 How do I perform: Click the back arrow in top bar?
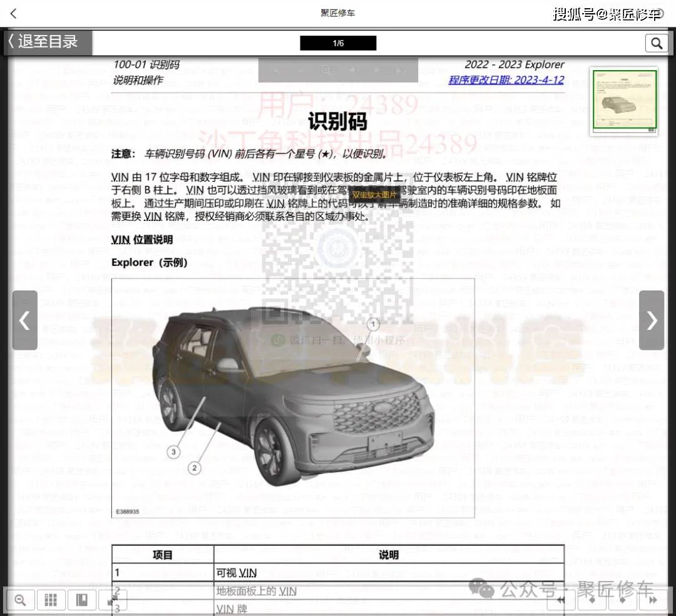coord(14,13)
